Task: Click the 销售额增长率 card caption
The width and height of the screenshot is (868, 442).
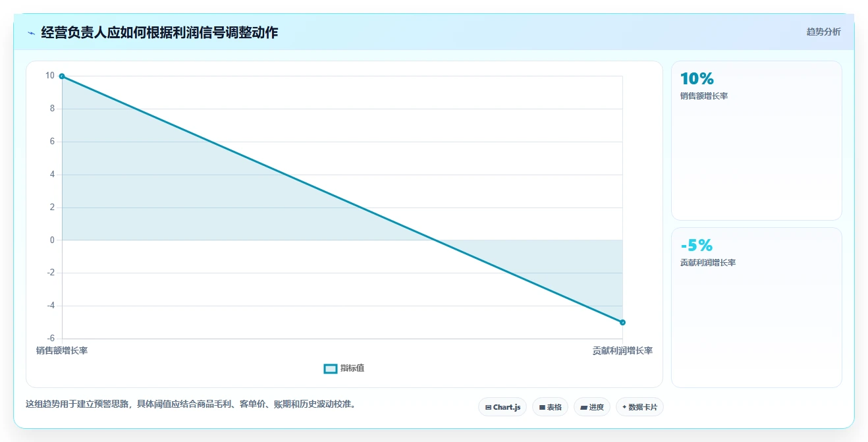Action: [704, 96]
